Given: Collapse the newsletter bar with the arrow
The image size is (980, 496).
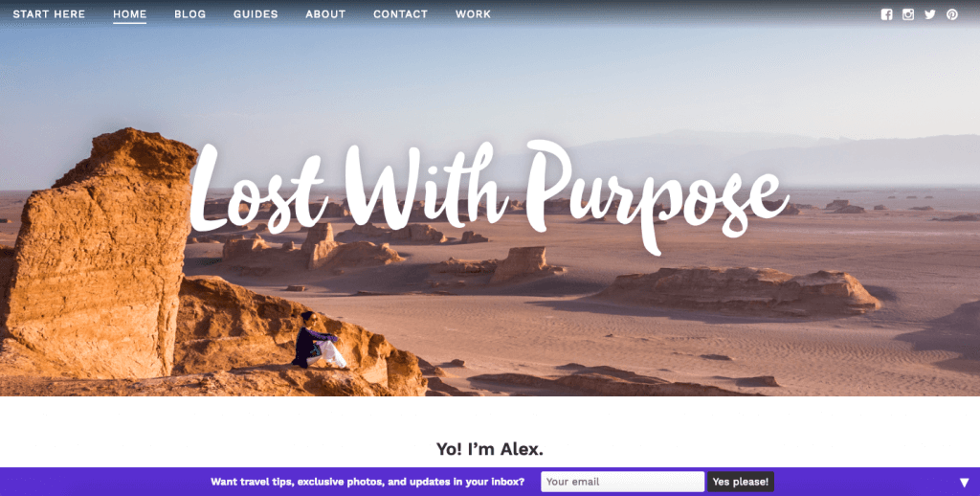Looking at the screenshot, I should (x=965, y=483).
